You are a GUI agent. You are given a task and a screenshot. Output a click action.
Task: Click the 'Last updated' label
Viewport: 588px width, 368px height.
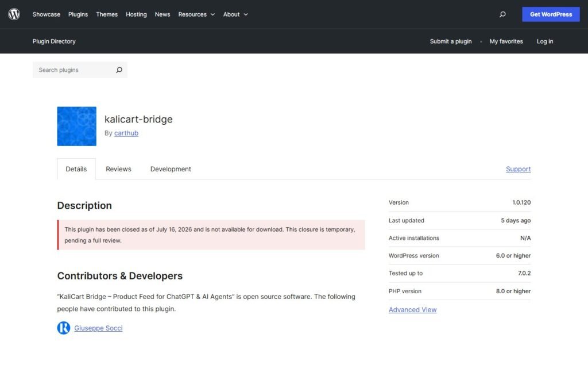(406, 220)
